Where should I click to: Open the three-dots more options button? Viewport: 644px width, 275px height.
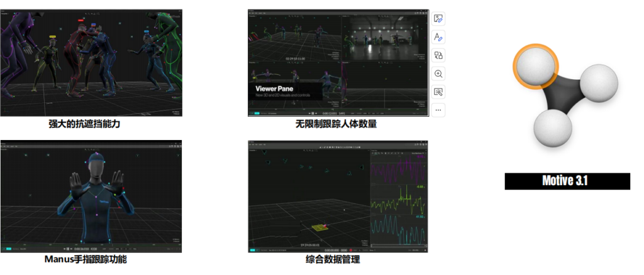click(x=438, y=110)
